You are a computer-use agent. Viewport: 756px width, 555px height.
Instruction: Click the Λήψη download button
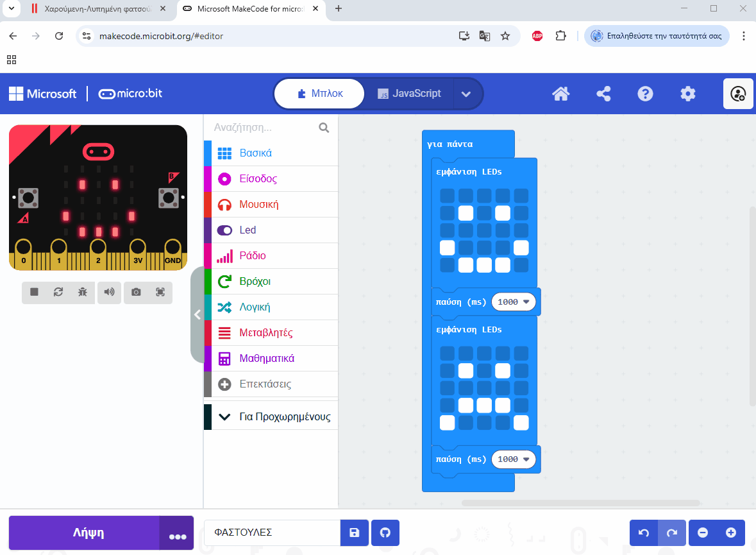(84, 533)
